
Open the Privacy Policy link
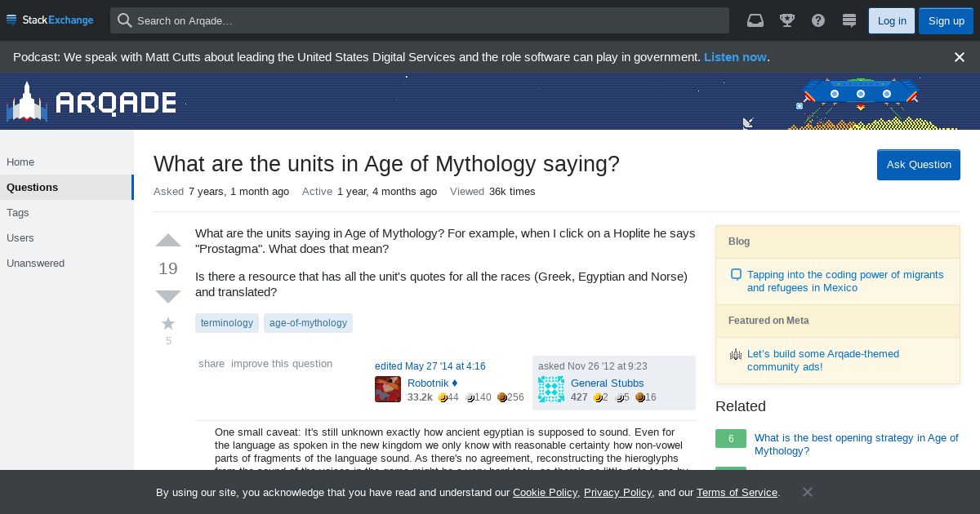point(617,492)
